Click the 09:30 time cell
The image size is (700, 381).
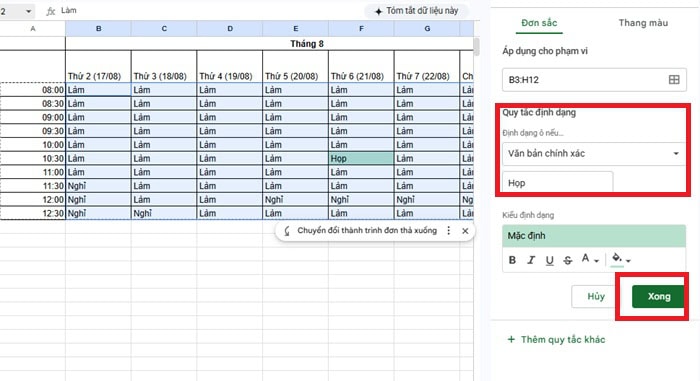point(33,131)
